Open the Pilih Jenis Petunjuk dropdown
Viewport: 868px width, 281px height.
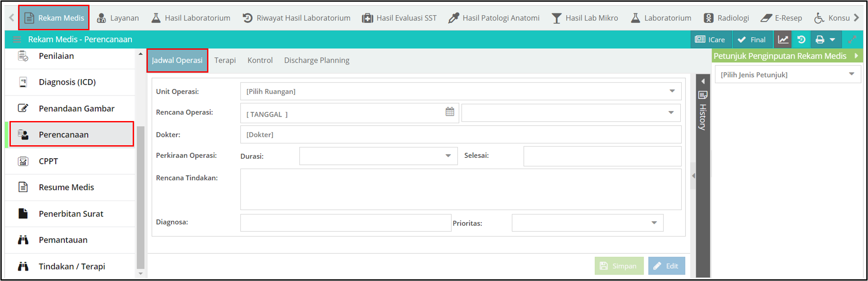click(788, 74)
